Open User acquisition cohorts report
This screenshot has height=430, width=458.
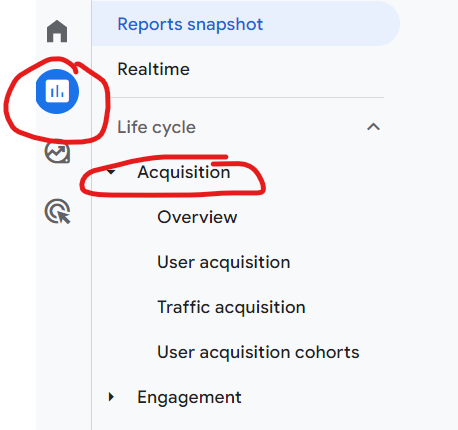[258, 352]
